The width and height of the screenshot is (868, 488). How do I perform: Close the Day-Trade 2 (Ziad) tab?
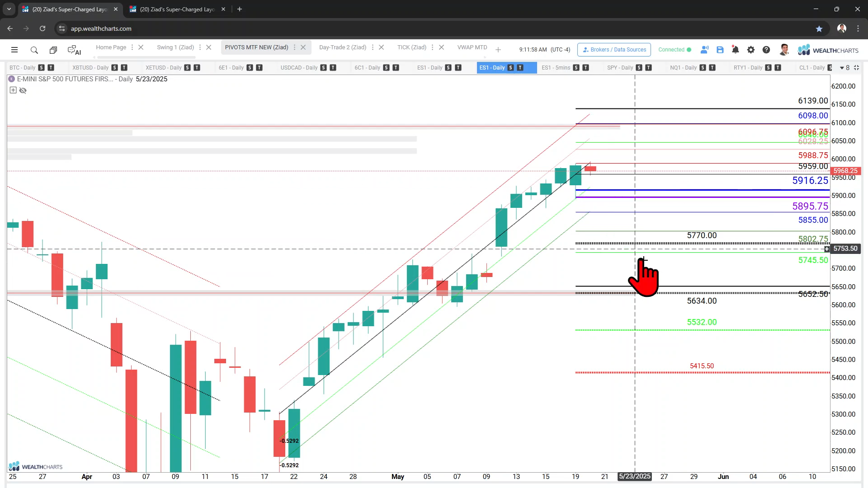click(381, 47)
